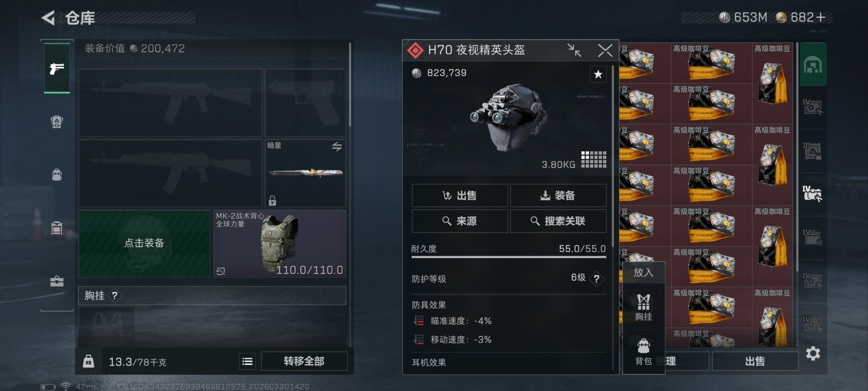Open the 胸挂 help question mark
868x391 pixels.
[115, 295]
